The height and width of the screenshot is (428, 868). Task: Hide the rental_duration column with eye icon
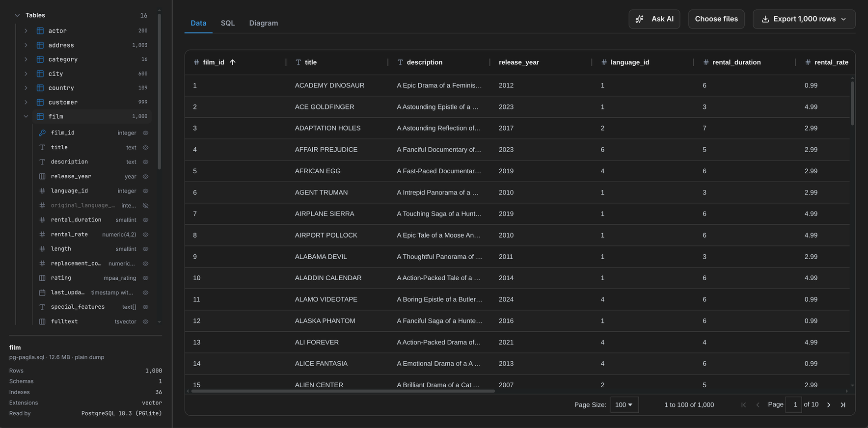click(146, 220)
